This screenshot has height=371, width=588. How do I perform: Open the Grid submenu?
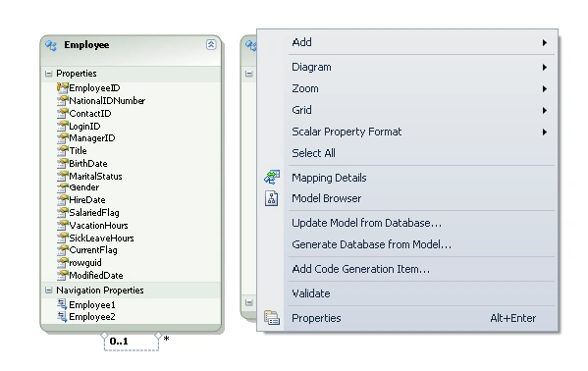click(421, 110)
